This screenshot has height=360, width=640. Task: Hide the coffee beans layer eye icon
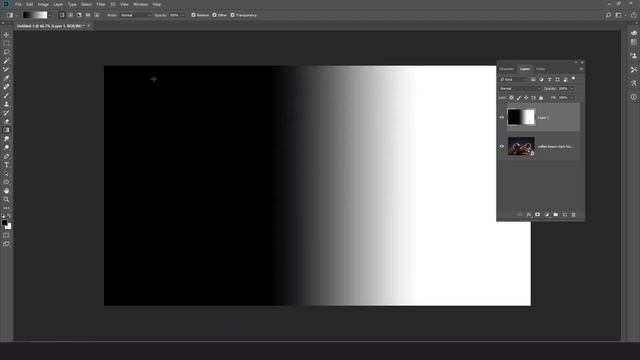pyautogui.click(x=502, y=147)
